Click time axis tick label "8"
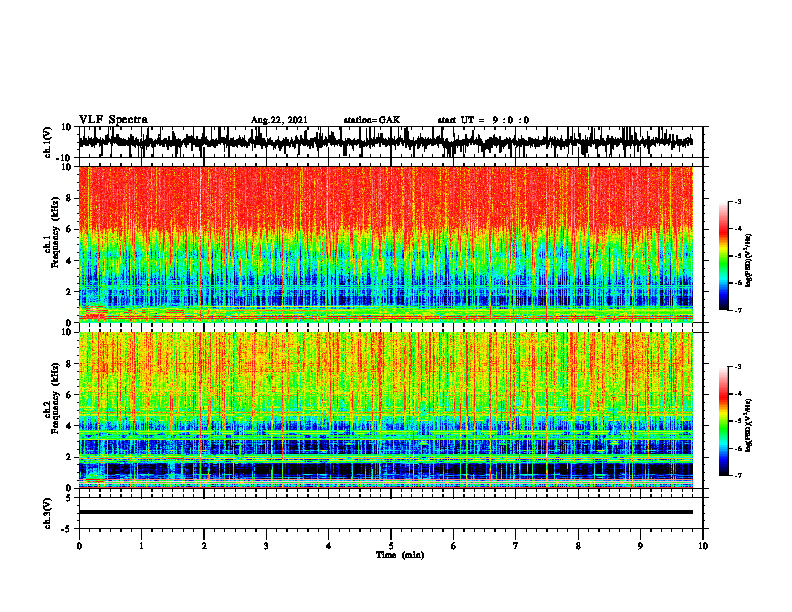This screenshot has height=612, width=792. (578, 546)
